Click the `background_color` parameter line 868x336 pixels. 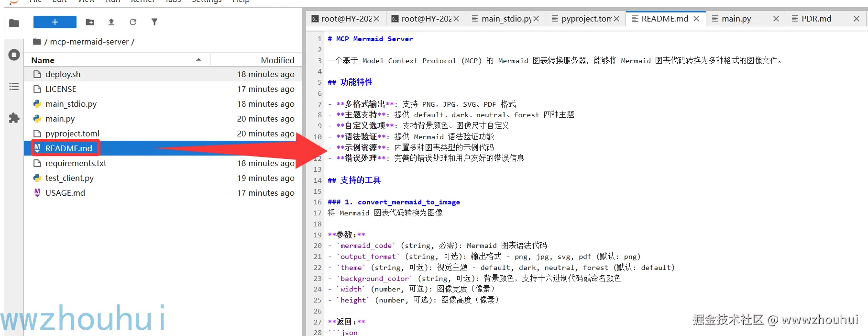click(x=474, y=278)
